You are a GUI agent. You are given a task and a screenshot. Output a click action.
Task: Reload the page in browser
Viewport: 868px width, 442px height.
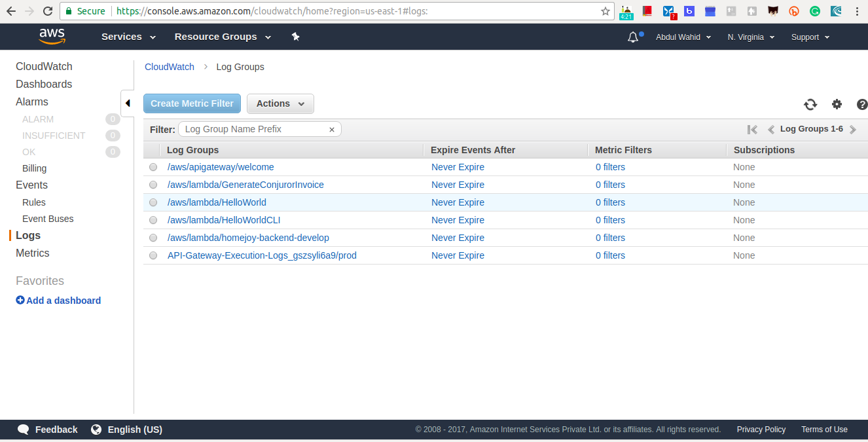click(48, 11)
